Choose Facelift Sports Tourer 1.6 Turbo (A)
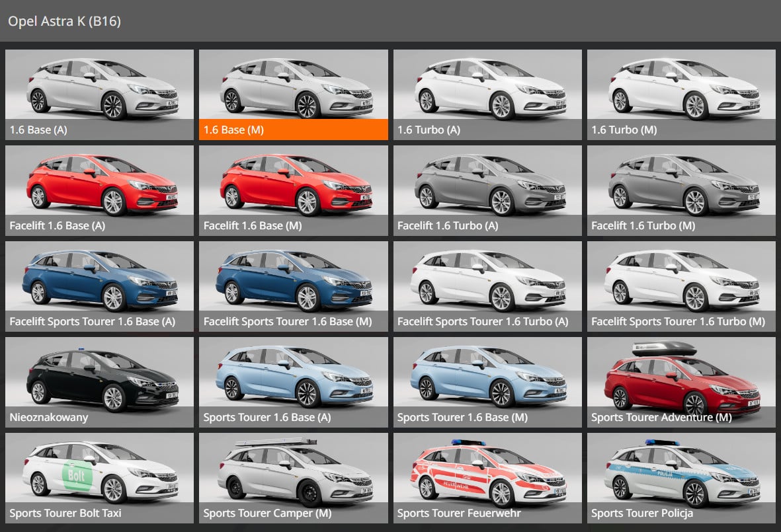The width and height of the screenshot is (781, 532). 487,286
